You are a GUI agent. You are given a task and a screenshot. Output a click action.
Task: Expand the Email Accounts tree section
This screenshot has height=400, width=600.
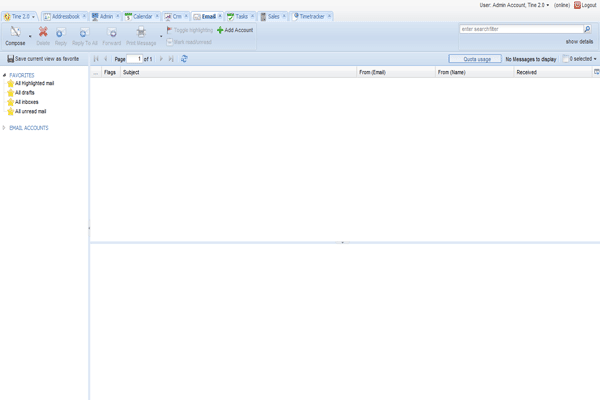point(4,128)
